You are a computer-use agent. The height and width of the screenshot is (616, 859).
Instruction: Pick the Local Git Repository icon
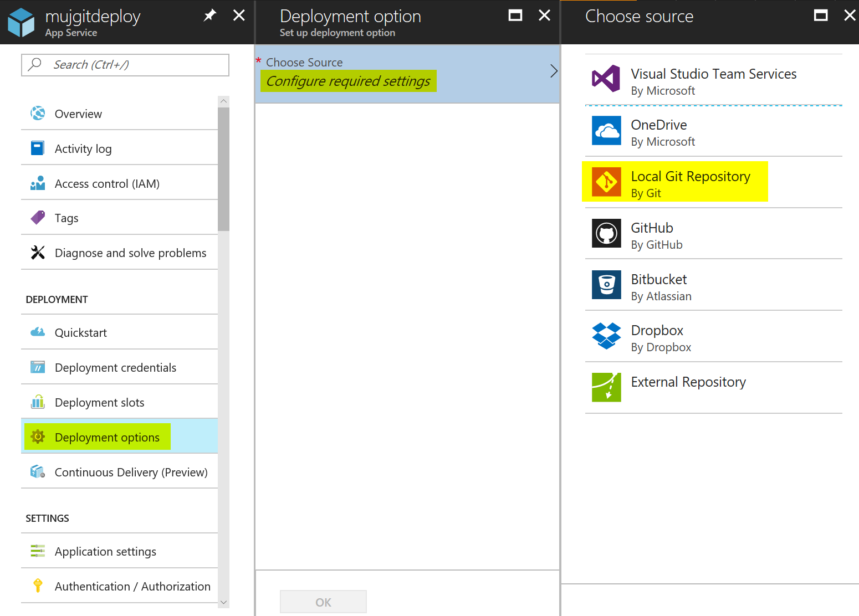(x=606, y=182)
